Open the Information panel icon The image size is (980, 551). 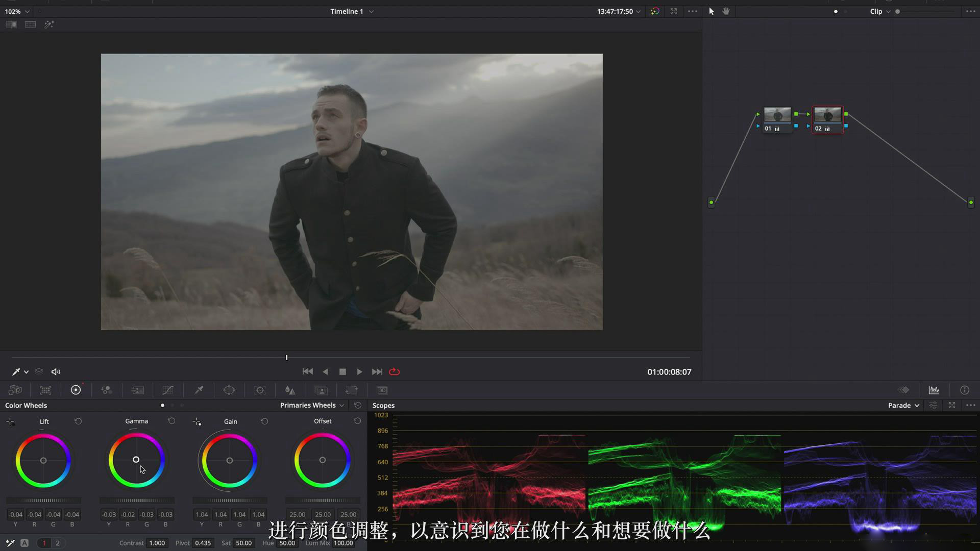(965, 390)
